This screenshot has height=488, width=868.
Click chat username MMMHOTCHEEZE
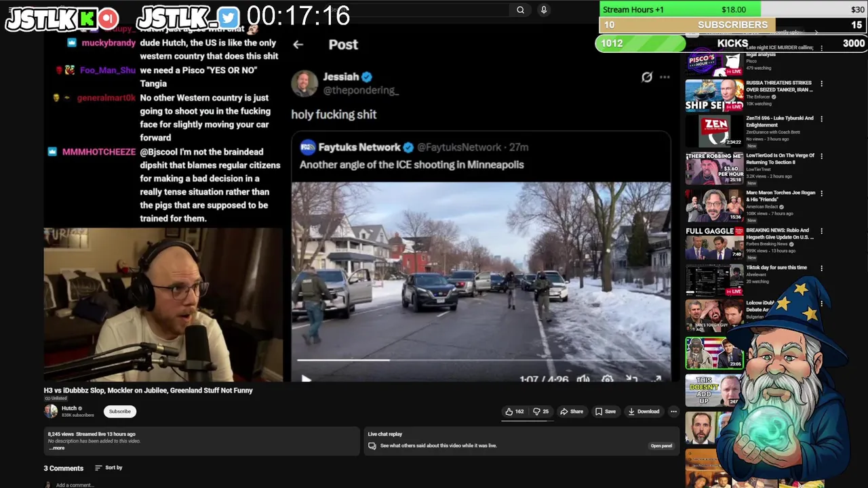coord(99,152)
